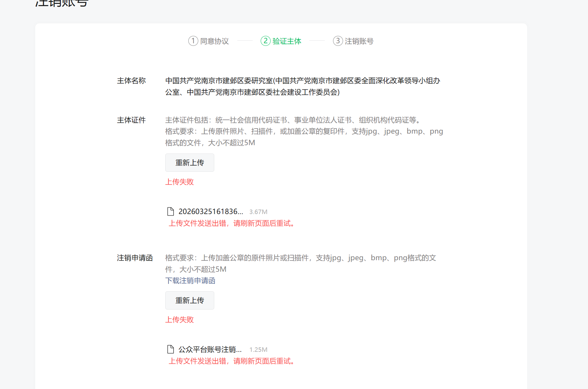Click the 主体证件 field label
The height and width of the screenshot is (389, 588).
pos(131,120)
